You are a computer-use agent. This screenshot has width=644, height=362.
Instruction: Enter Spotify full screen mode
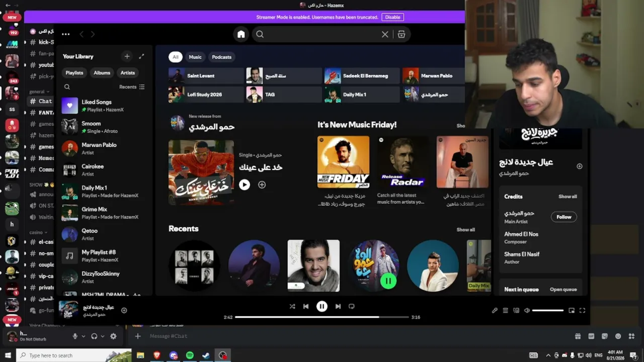click(582, 310)
